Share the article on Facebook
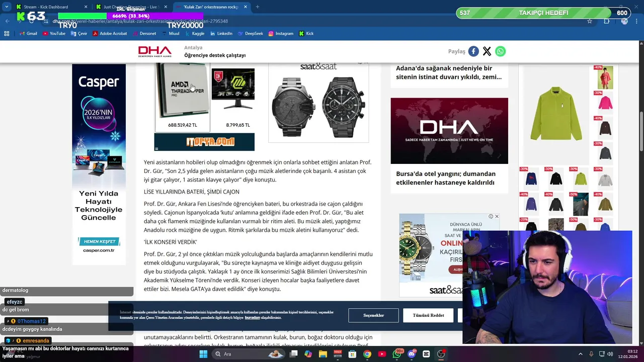The image size is (644, 362). tap(473, 51)
